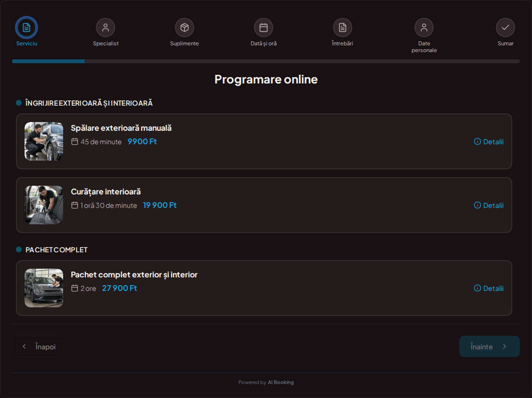The height and width of the screenshot is (398, 532).
Task: Select the Date personale person icon
Action: (424, 27)
